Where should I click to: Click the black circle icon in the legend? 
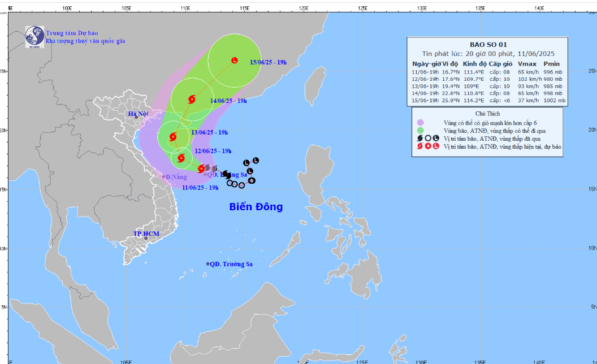tap(428, 138)
